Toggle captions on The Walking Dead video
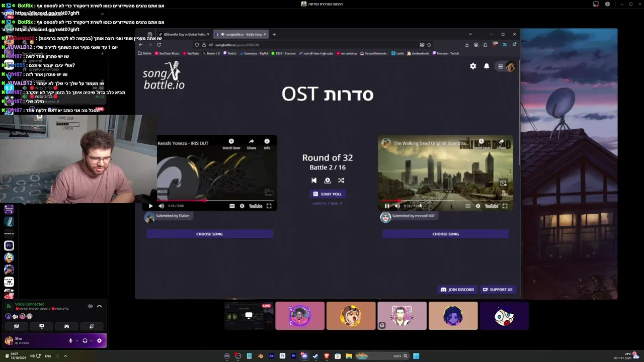 click(468, 206)
